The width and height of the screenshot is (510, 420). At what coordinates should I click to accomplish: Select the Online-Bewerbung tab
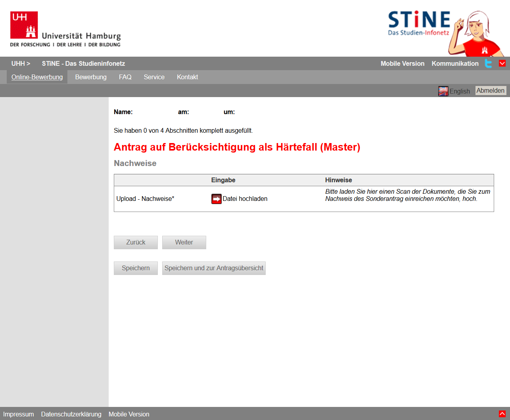click(37, 77)
